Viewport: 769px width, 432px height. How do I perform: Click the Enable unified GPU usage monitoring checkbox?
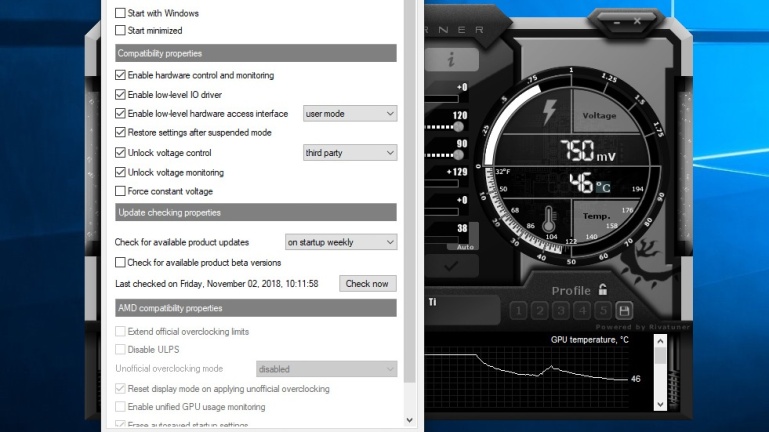120,407
